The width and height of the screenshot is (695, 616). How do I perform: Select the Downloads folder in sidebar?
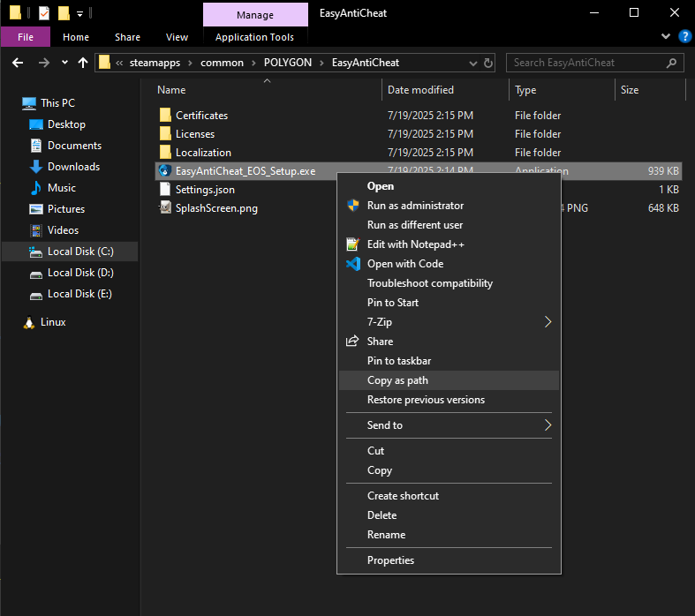pyautogui.click(x=73, y=167)
